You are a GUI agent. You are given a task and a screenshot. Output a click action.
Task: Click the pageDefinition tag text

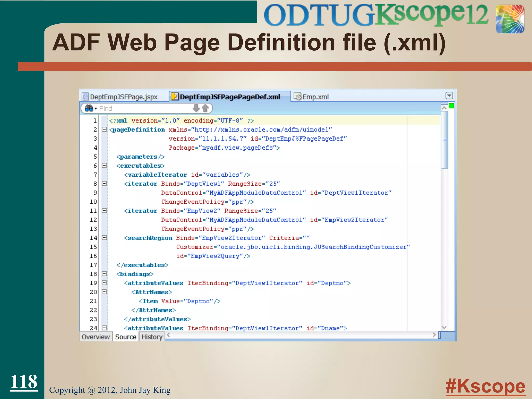click(x=139, y=130)
